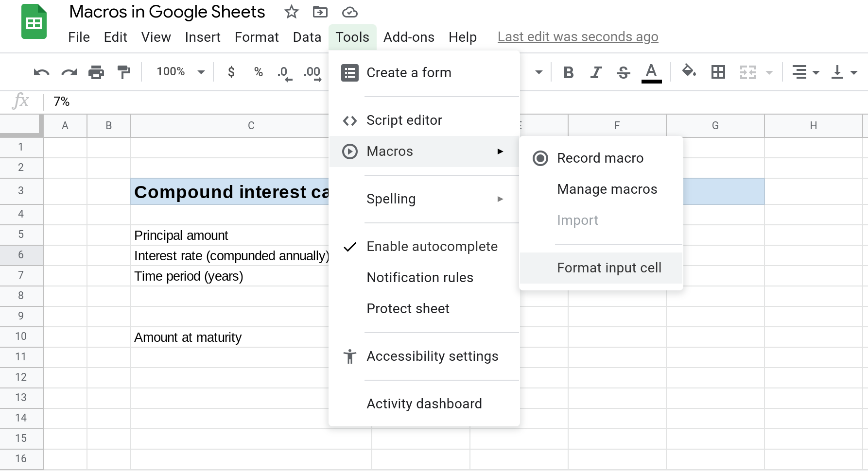Increase decimal places
868x471 pixels.
click(312, 73)
